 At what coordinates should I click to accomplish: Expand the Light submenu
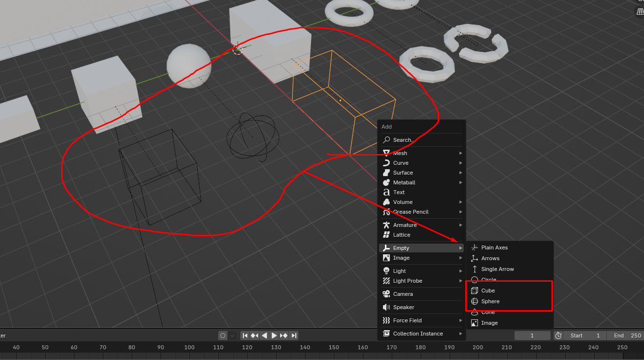[422, 271]
